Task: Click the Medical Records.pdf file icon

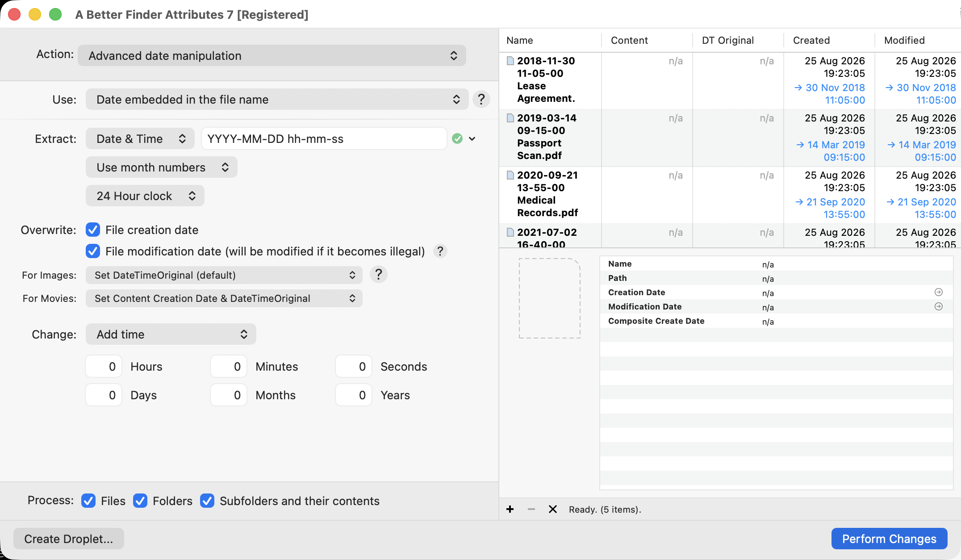Action: click(510, 175)
